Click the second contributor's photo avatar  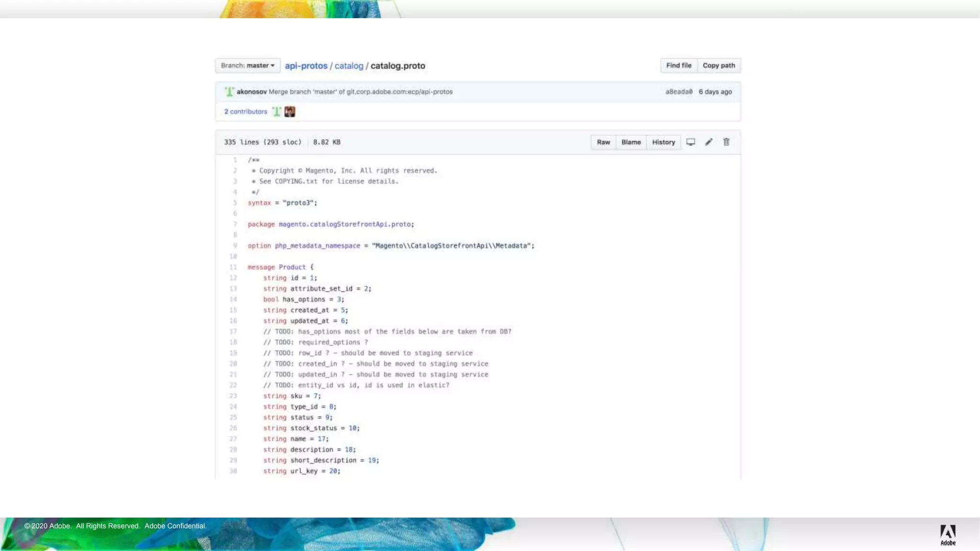[x=290, y=111]
